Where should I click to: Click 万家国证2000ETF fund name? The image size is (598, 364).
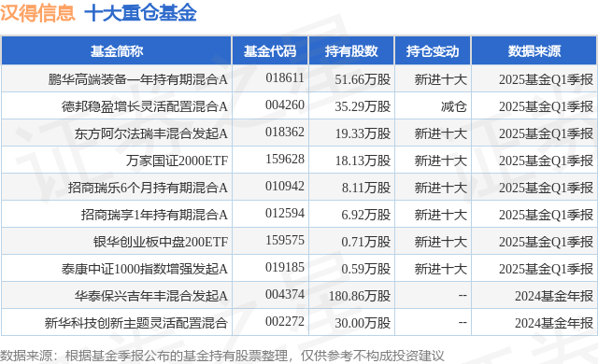pyautogui.click(x=177, y=161)
